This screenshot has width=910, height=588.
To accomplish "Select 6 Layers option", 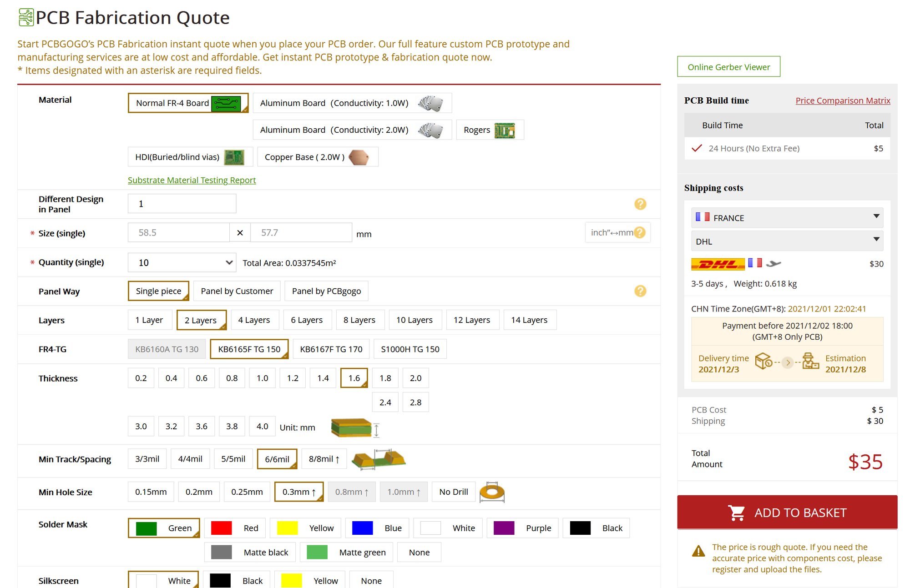I will (x=307, y=320).
